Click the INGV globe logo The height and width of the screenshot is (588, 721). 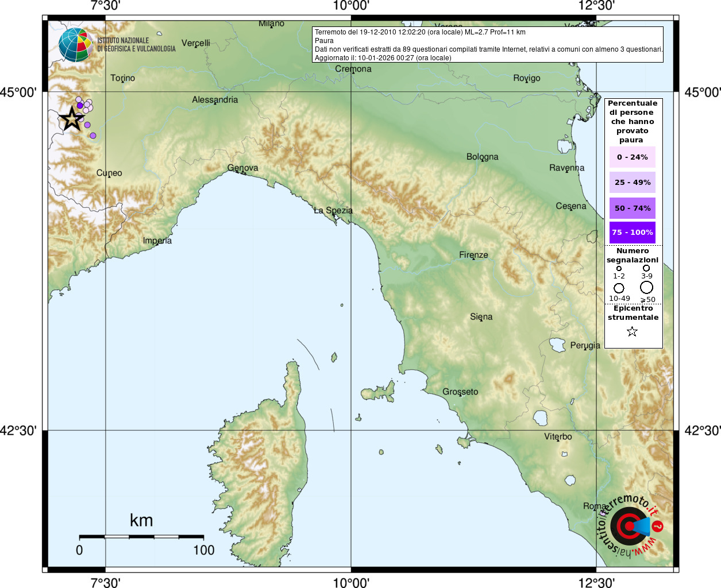click(x=76, y=45)
